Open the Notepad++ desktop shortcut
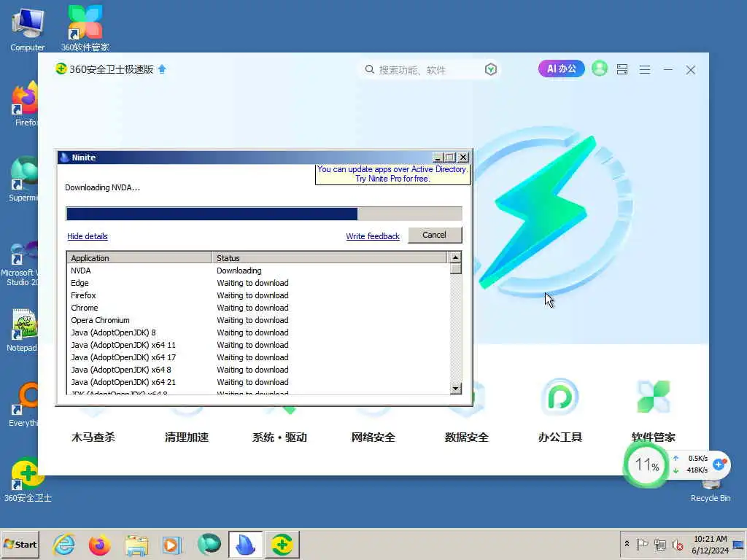The image size is (747, 560). (x=23, y=330)
